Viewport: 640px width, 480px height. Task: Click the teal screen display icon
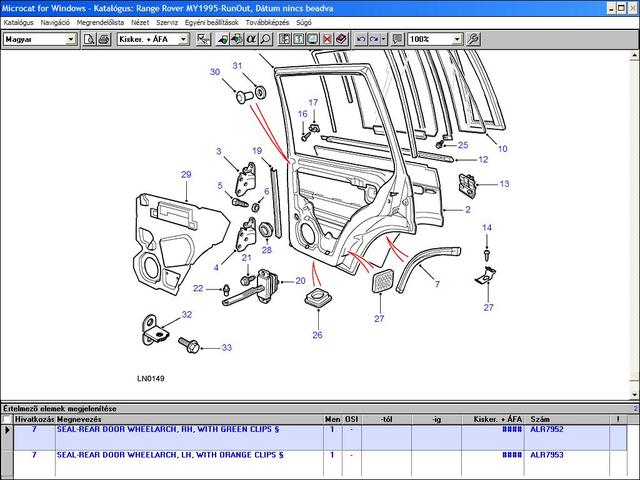pyautogui.click(x=313, y=39)
